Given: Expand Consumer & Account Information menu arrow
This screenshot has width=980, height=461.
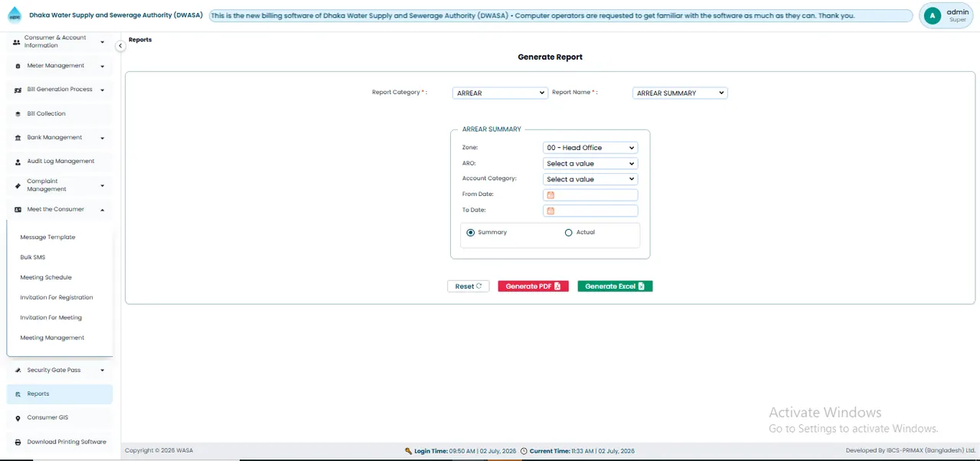Looking at the screenshot, I should coord(103,42).
